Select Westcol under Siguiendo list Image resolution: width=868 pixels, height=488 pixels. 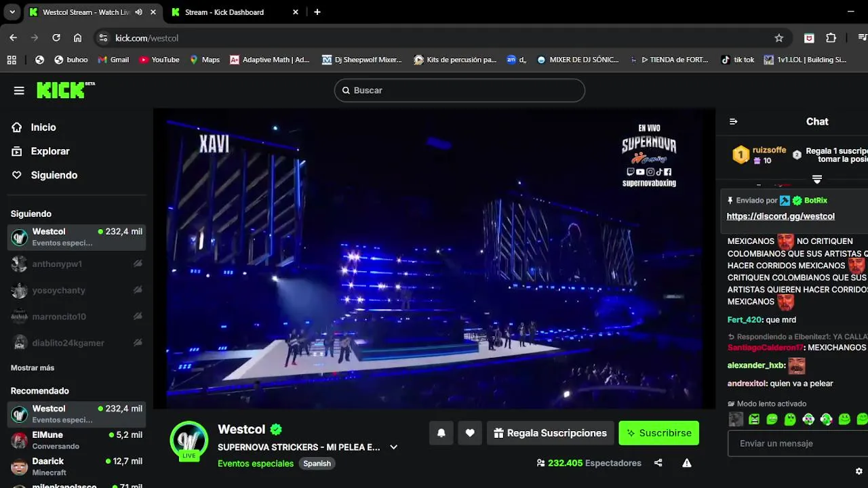pos(77,237)
